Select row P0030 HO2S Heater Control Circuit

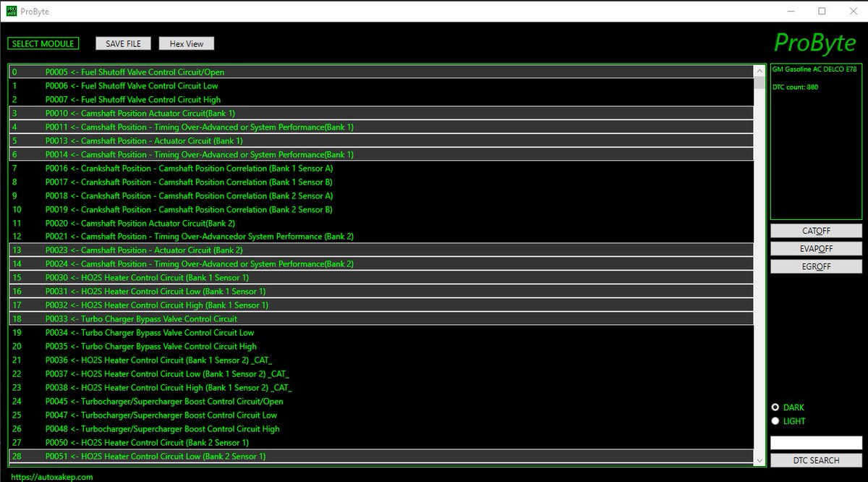click(x=381, y=278)
